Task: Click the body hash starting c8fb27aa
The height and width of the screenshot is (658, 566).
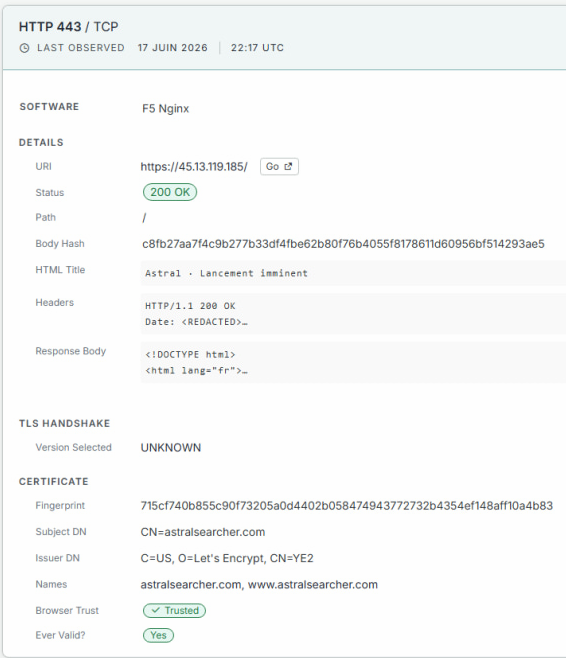Action: coord(343,244)
